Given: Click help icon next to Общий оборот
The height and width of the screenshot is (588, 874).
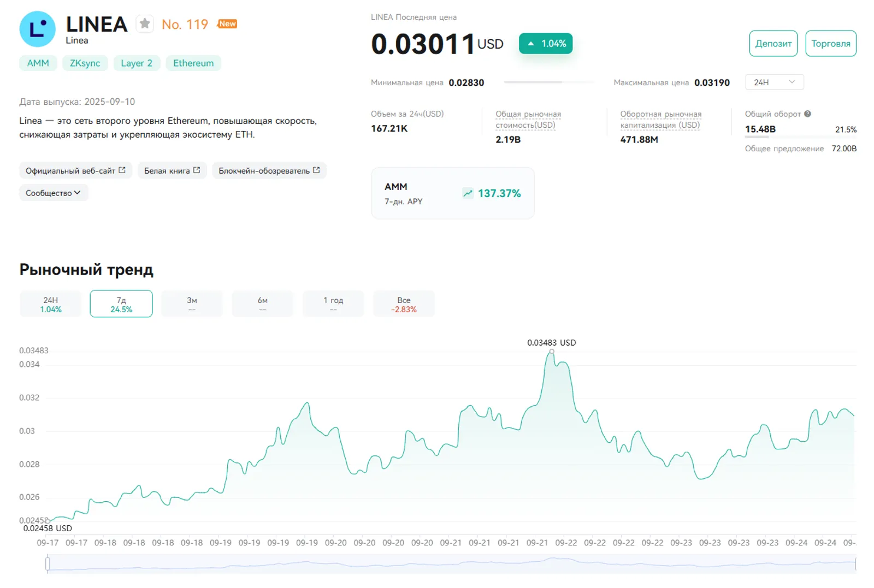Looking at the screenshot, I should pyautogui.click(x=807, y=114).
